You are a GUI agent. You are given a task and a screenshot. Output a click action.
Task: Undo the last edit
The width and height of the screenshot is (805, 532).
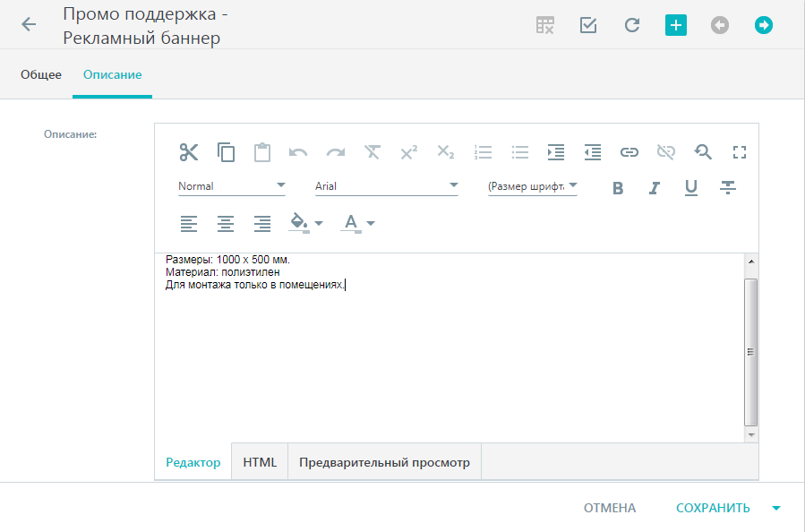pos(298,152)
